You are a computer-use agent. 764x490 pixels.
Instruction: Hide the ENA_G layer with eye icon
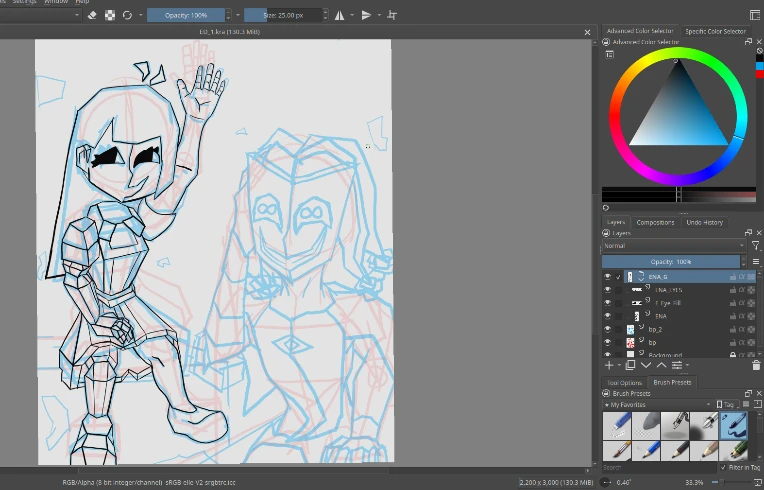(607, 277)
